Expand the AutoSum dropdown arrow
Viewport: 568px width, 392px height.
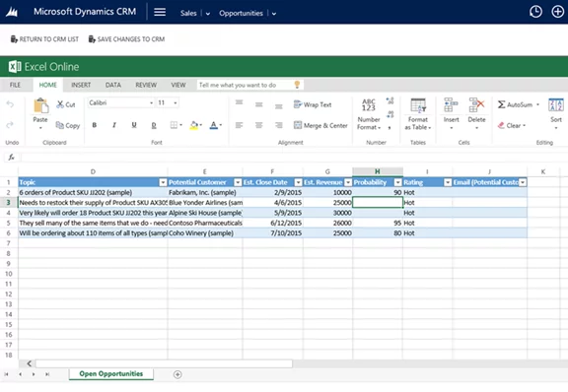click(x=538, y=104)
